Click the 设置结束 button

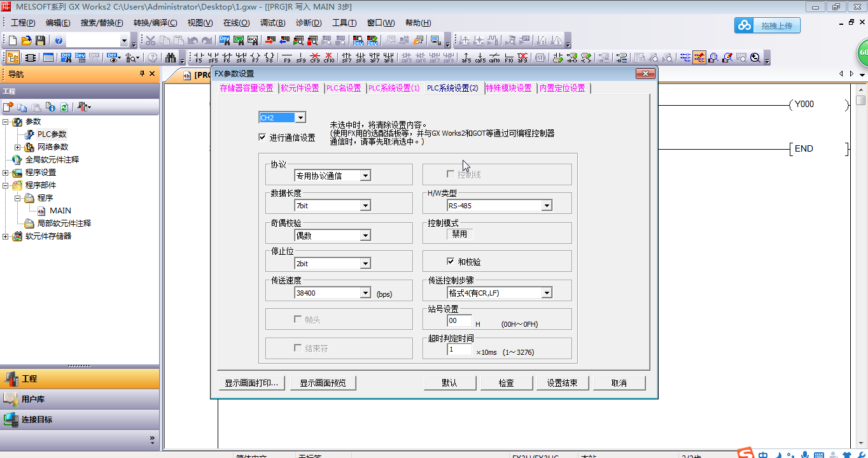click(562, 383)
